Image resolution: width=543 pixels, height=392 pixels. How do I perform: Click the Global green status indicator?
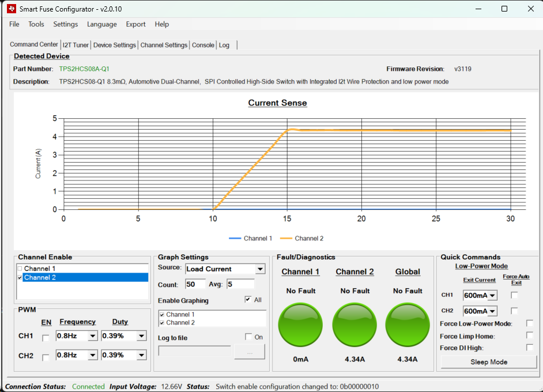(408, 326)
